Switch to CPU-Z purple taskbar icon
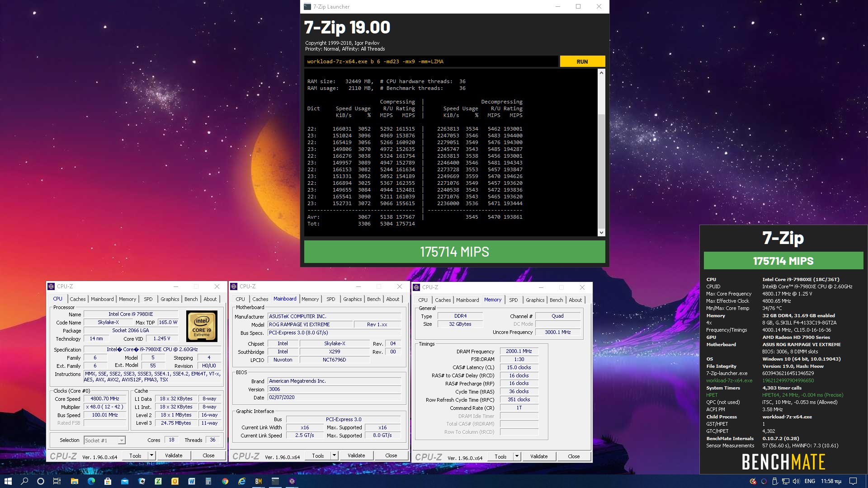 [x=292, y=481]
